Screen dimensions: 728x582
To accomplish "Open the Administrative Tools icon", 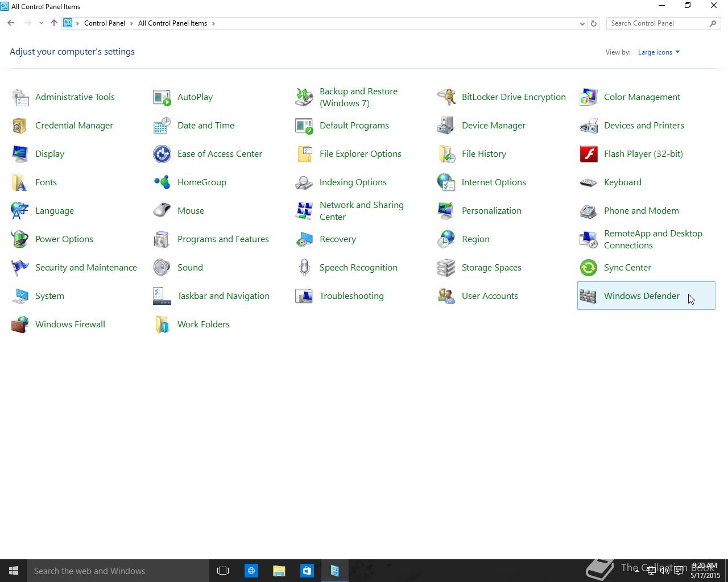I will click(x=20, y=97).
